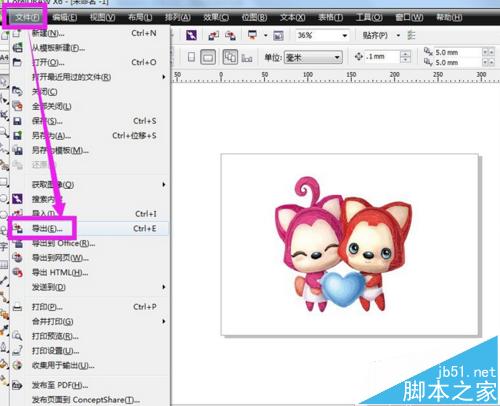Select portrait page orientation icon
The width and height of the screenshot is (500, 406).
pyautogui.click(x=191, y=57)
